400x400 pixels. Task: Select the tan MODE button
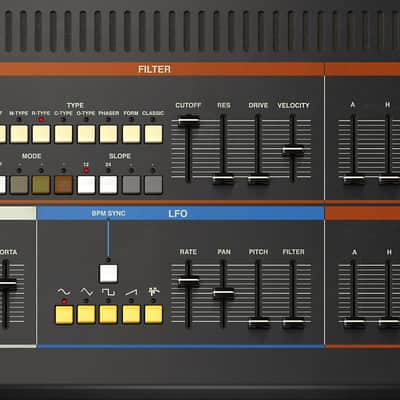pyautogui.click(x=19, y=185)
